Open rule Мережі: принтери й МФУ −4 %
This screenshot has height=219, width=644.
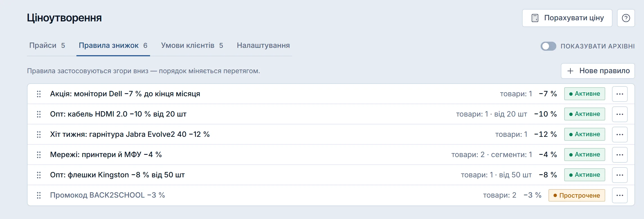pyautogui.click(x=106, y=155)
